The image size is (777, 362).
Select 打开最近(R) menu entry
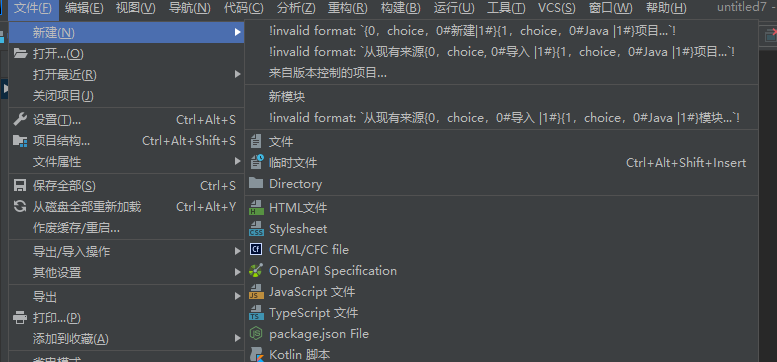click(x=126, y=75)
